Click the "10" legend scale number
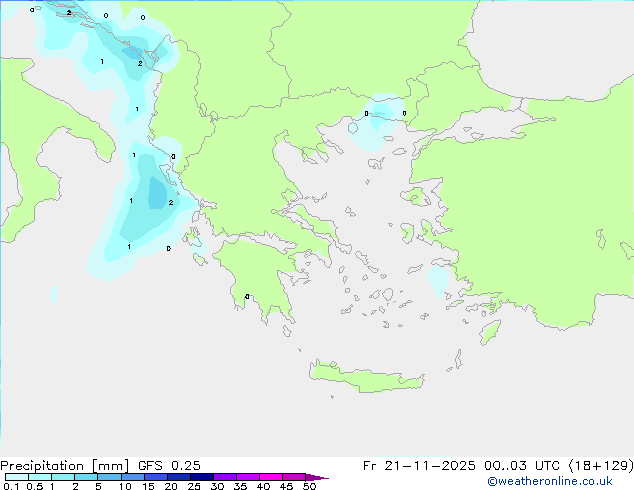Screen dimensions: 634x490 (x=125, y=486)
